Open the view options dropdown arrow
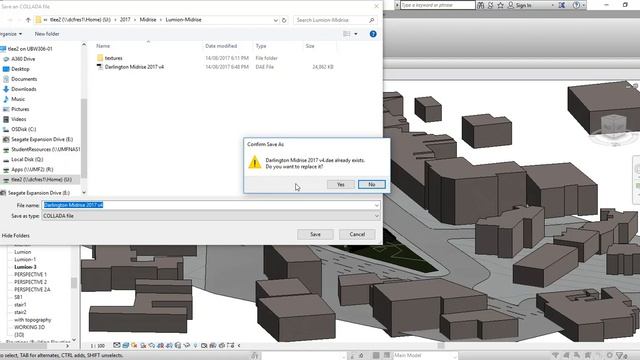Image resolution: width=640 pixels, height=360 pixels. pyautogui.click(x=356, y=34)
